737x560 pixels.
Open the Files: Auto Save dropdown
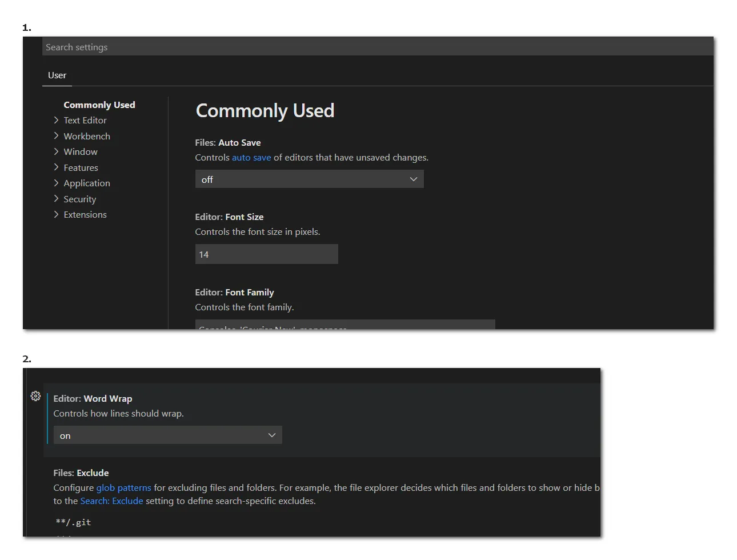[x=309, y=179]
